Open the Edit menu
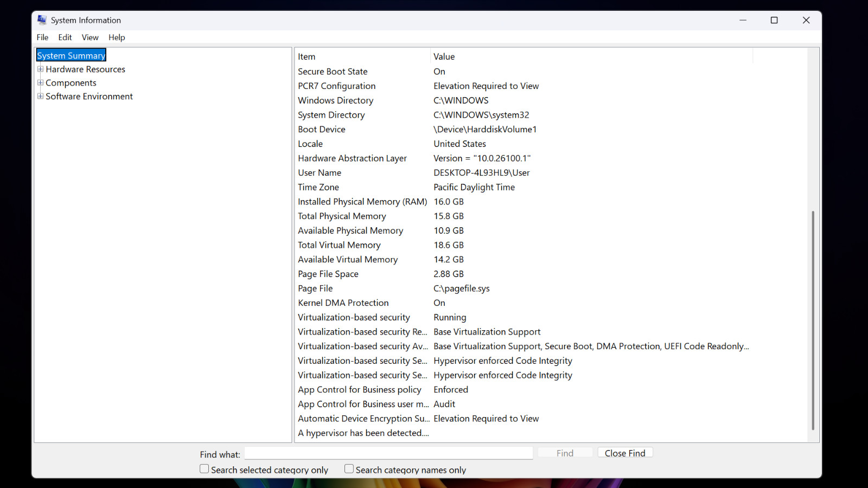Viewport: 868px width, 488px height. [x=65, y=37]
